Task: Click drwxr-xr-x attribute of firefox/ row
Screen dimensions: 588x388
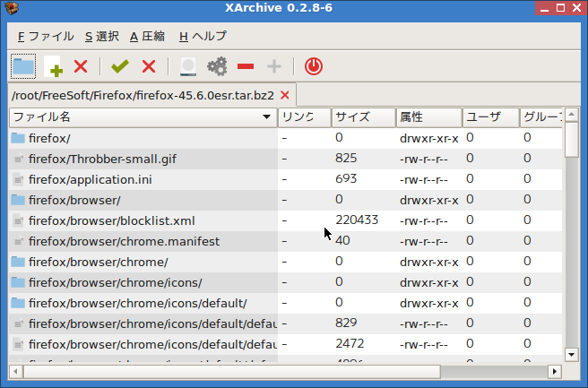Action: point(429,139)
